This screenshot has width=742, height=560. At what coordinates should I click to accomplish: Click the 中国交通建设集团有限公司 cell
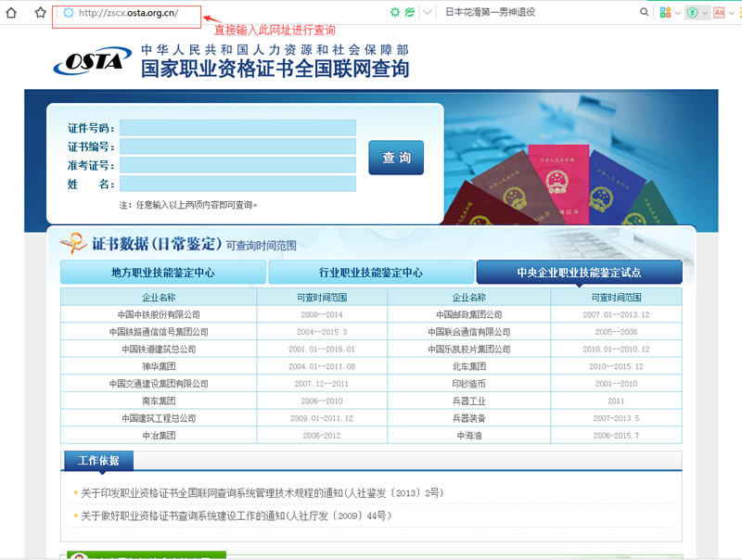click(159, 384)
